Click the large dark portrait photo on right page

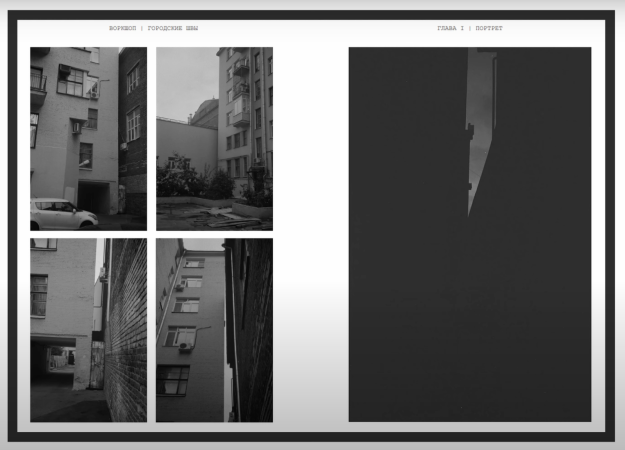469,234
